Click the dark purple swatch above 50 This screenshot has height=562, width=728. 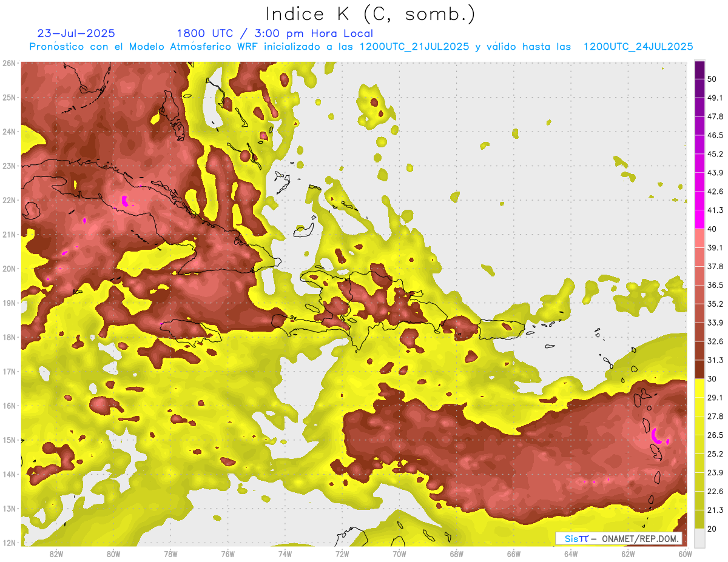click(699, 70)
